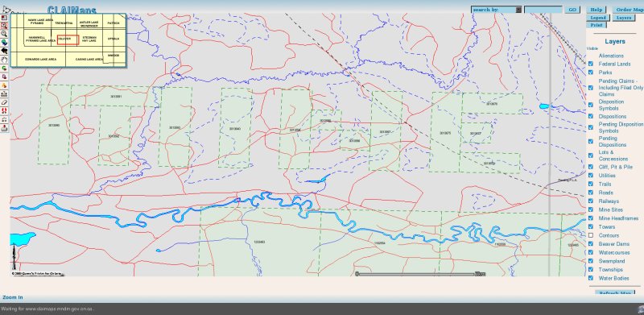Click STEDMAN area in overview map
This screenshot has height=315, width=644.
[89, 39]
